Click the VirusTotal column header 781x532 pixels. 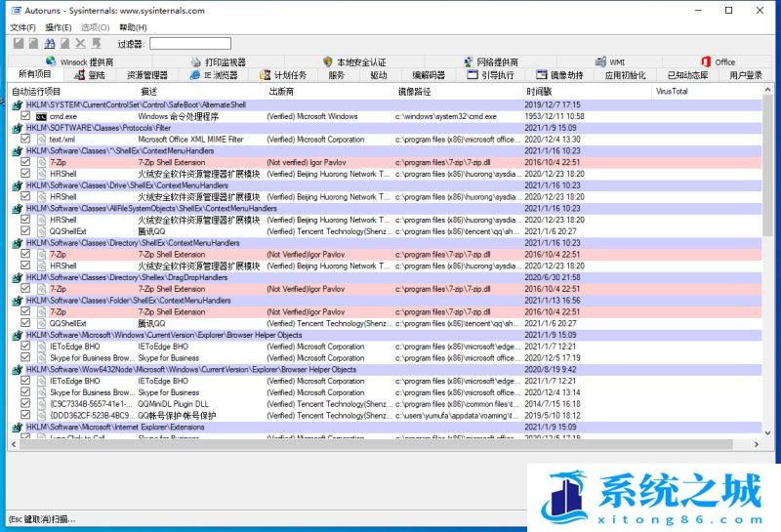pos(706,92)
